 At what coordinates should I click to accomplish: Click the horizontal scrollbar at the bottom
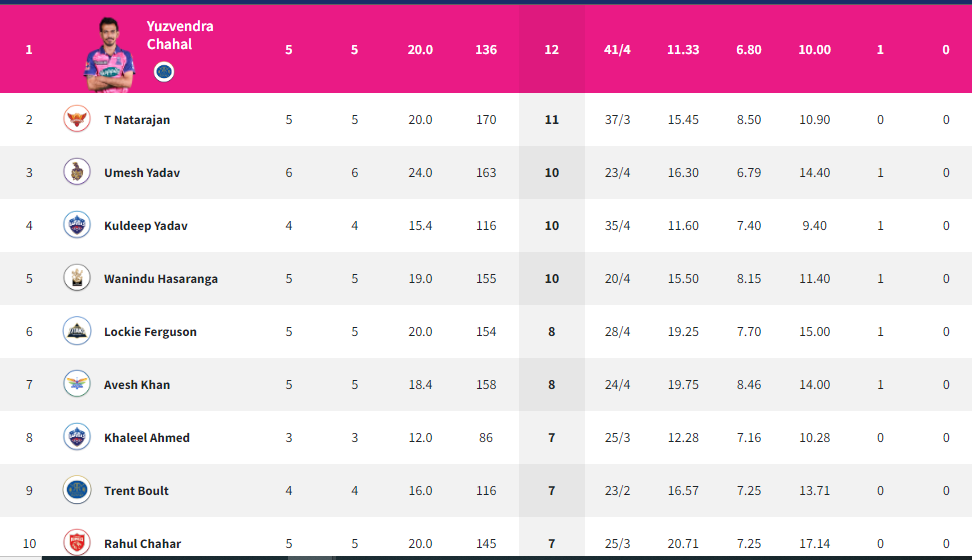pos(486,558)
